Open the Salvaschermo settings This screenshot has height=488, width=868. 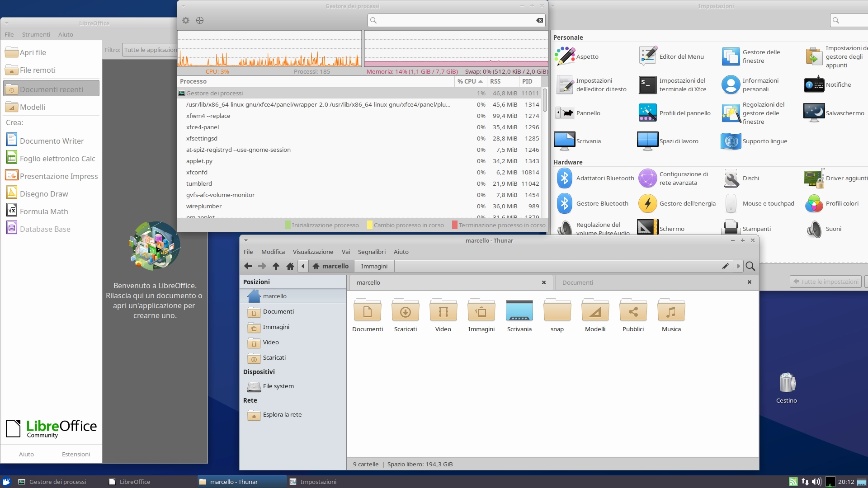(x=845, y=113)
